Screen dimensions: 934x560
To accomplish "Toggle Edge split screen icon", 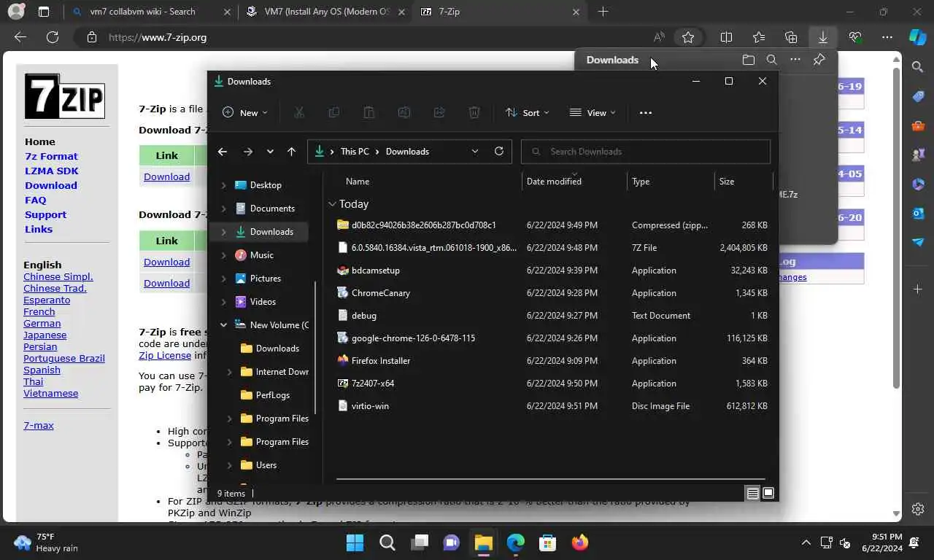I will pyautogui.click(x=726, y=37).
